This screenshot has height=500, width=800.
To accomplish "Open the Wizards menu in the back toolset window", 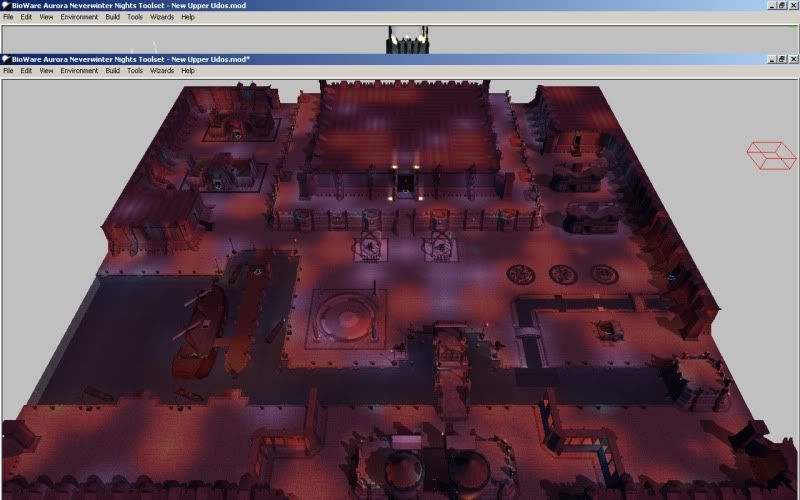I will click(x=162, y=17).
